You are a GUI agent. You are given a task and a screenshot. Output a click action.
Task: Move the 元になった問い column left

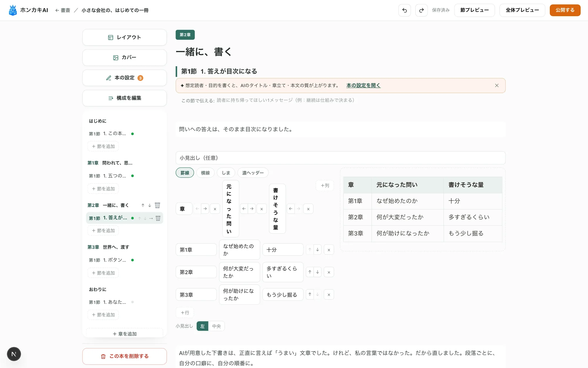tap(244, 209)
